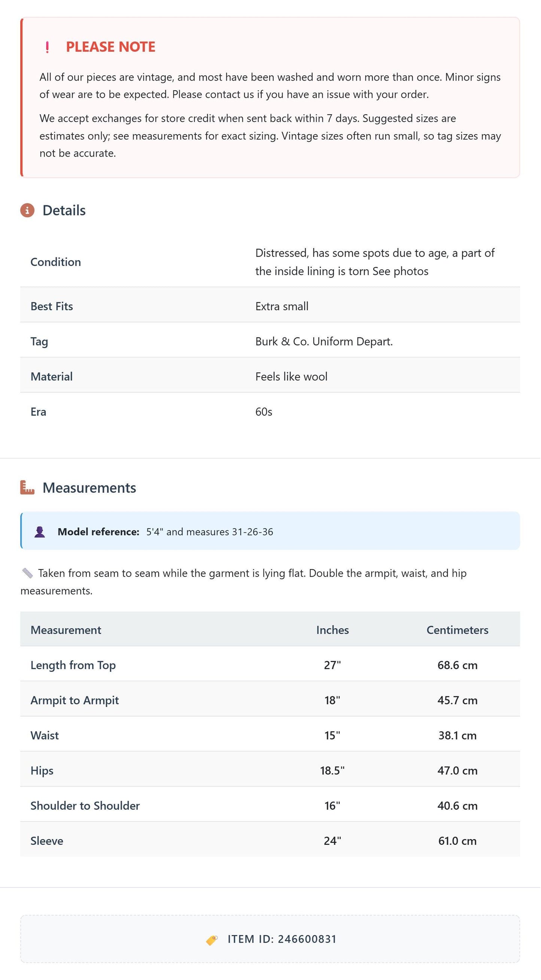This screenshot has width=541, height=980.
Task: Select the 18.5" hips measurement
Action: pyautogui.click(x=333, y=770)
